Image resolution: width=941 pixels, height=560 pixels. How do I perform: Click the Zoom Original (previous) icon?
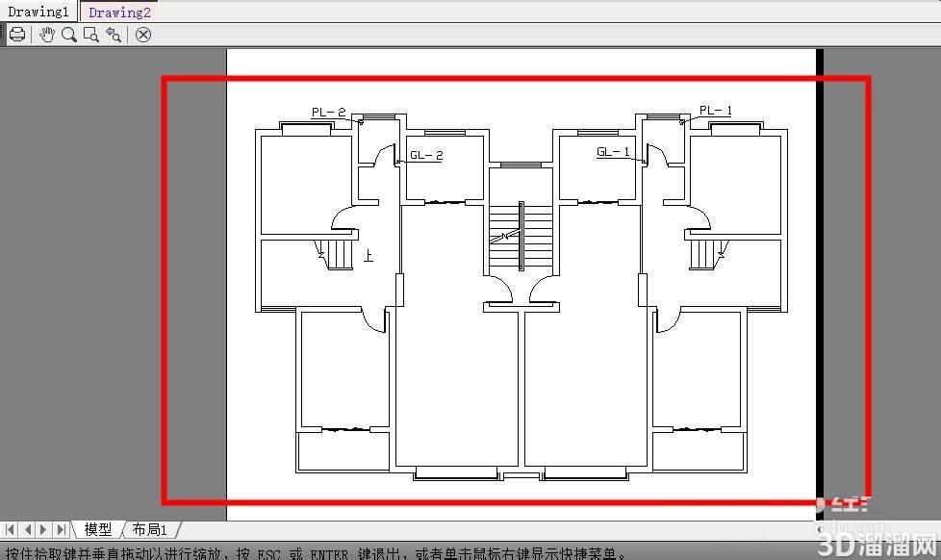click(114, 35)
